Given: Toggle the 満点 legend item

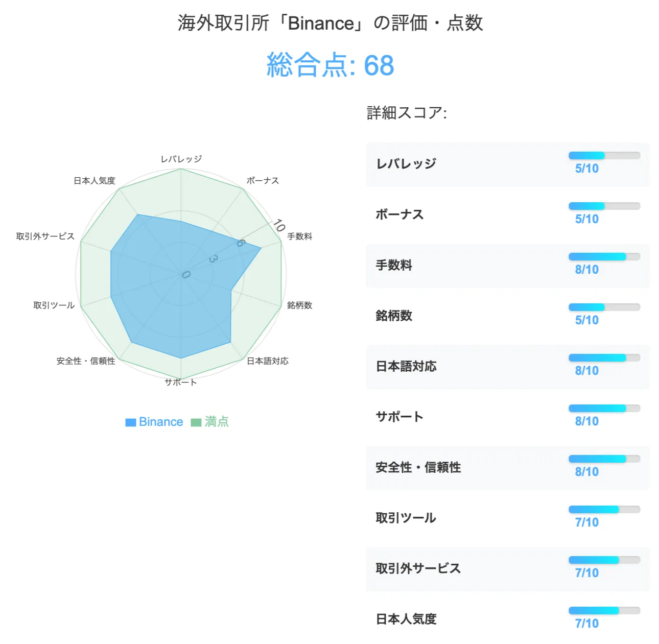Looking at the screenshot, I should [210, 422].
